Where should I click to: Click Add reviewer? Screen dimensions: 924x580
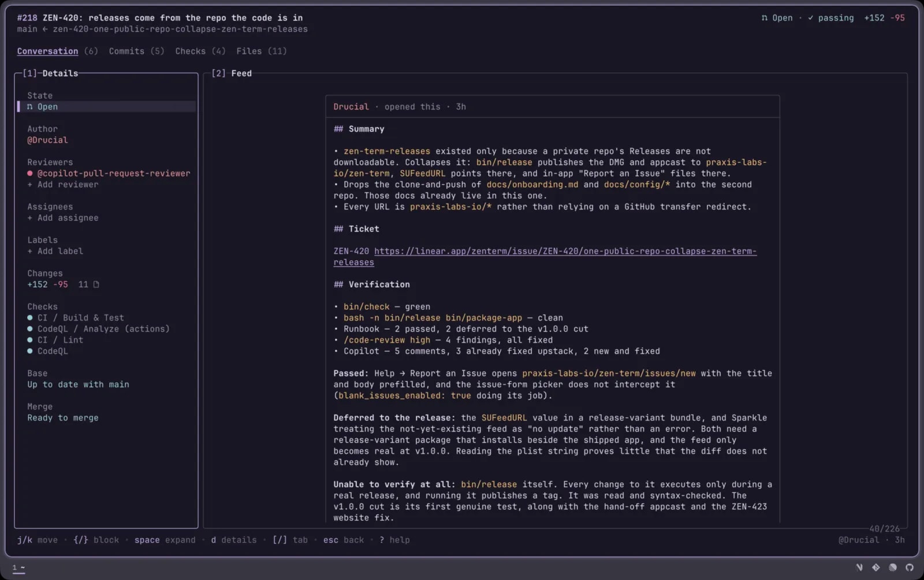pyautogui.click(x=63, y=184)
